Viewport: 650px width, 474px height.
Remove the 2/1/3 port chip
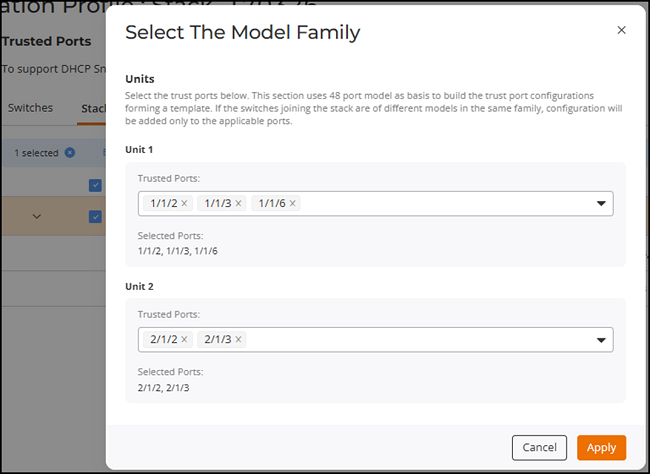tap(238, 340)
